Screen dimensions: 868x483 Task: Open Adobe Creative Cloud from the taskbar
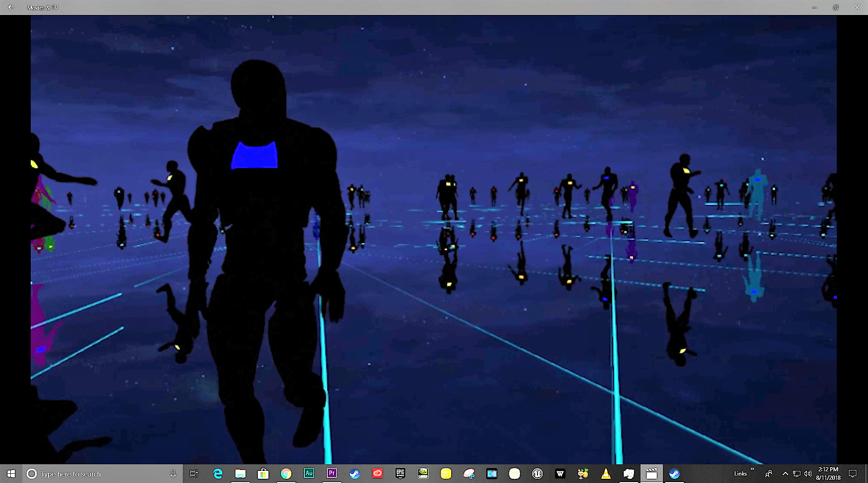(x=377, y=473)
